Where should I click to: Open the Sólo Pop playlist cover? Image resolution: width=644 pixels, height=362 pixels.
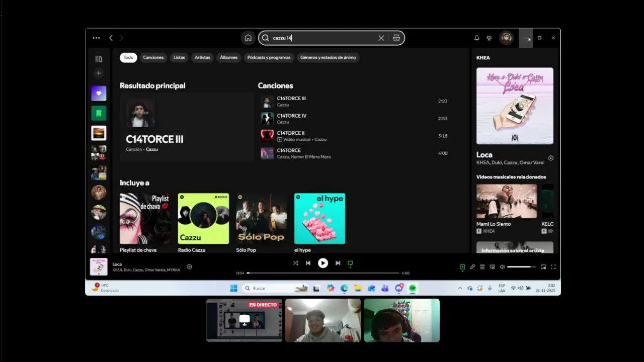262,219
